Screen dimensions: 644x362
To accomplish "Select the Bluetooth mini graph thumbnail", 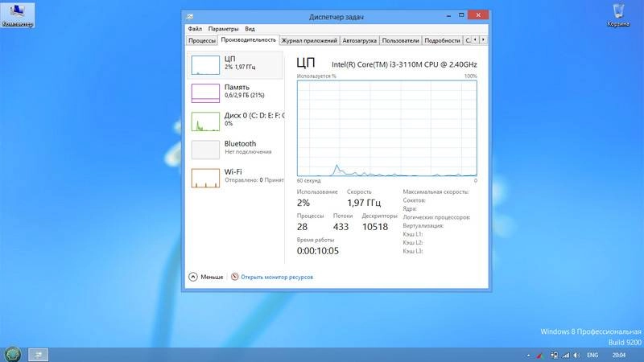I will [x=205, y=150].
